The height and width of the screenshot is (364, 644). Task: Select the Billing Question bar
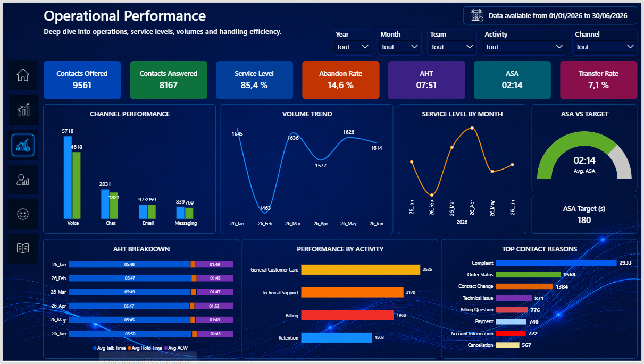click(512, 310)
